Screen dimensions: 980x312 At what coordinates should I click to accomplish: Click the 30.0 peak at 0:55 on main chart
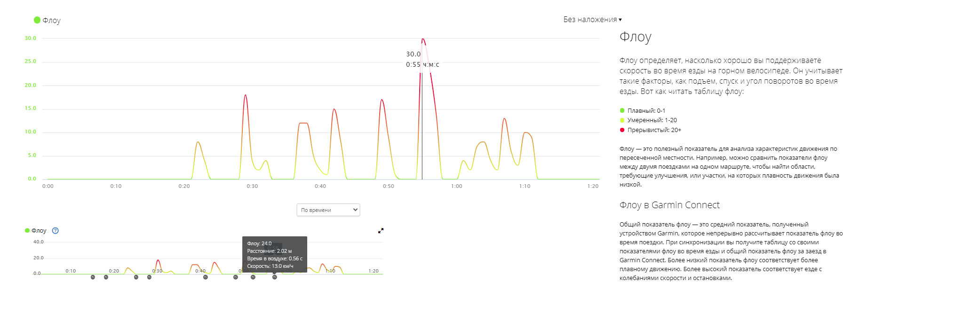pyautogui.click(x=422, y=39)
